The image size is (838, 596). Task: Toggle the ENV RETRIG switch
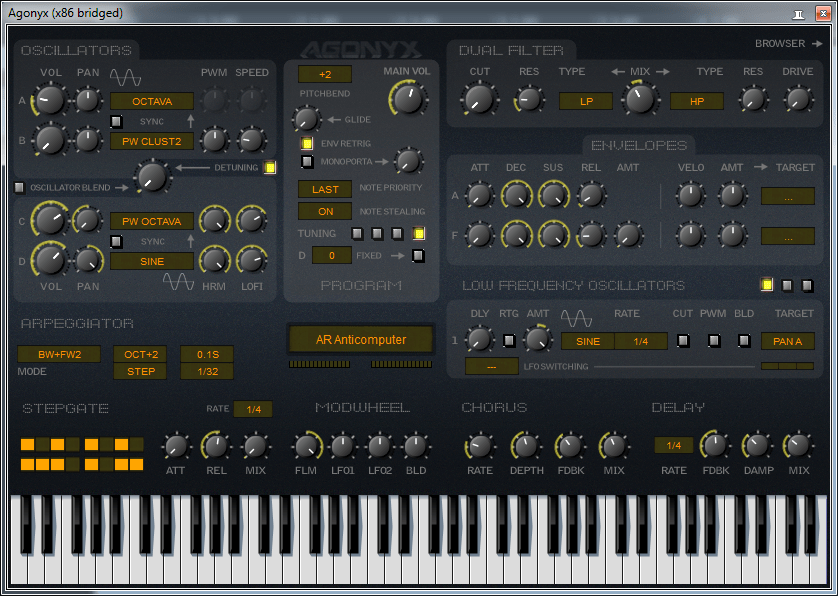(x=308, y=144)
